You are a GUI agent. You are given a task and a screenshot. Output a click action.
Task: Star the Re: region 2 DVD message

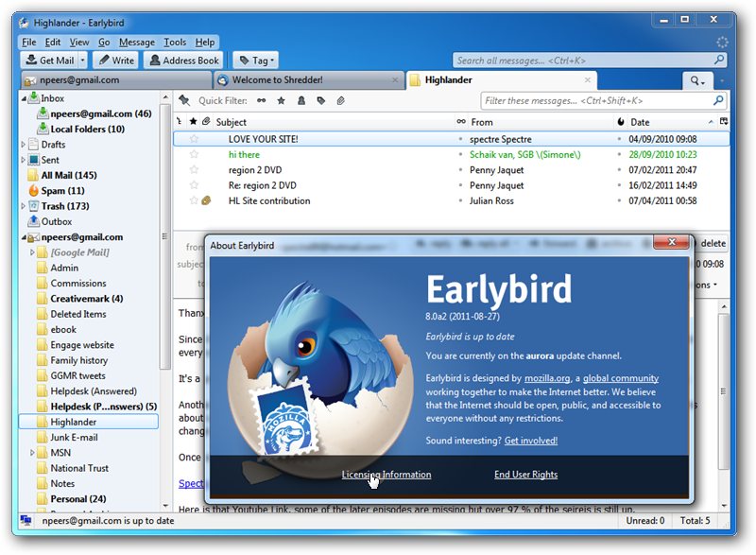[194, 185]
